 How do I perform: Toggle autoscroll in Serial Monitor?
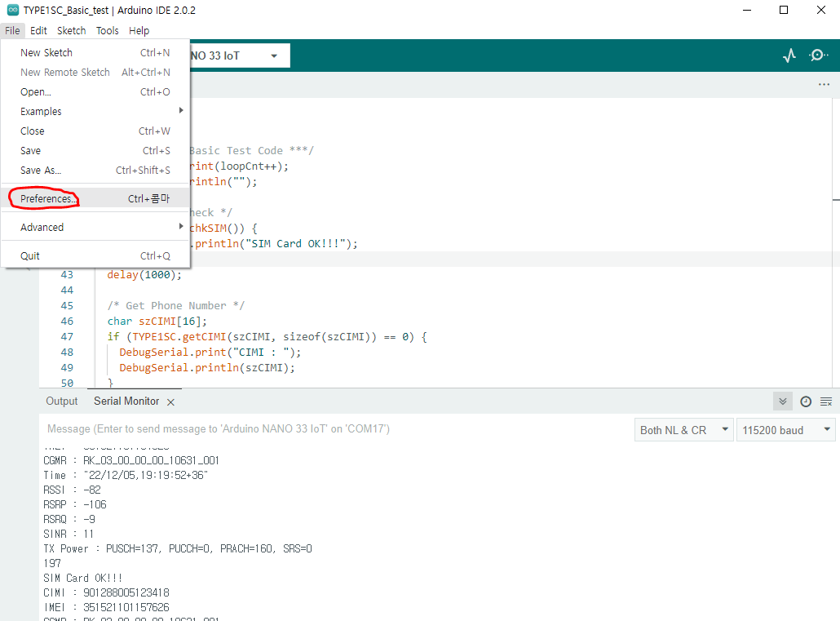pyautogui.click(x=783, y=401)
